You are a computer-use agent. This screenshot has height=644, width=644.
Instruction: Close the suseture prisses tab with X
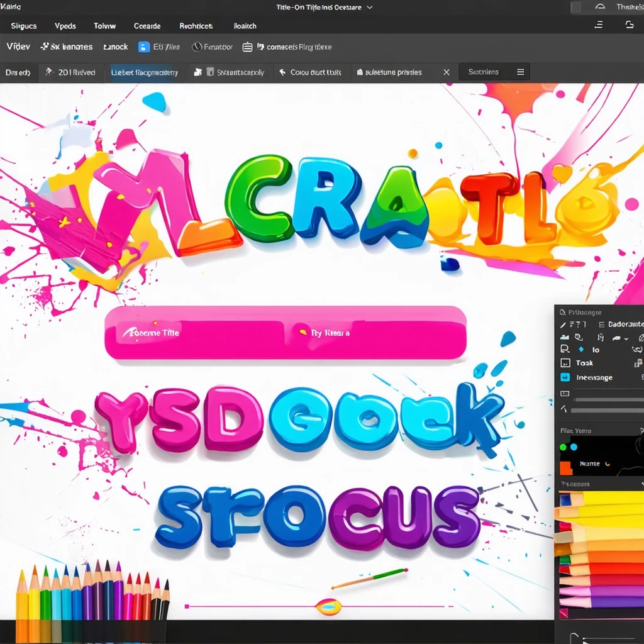tap(447, 72)
